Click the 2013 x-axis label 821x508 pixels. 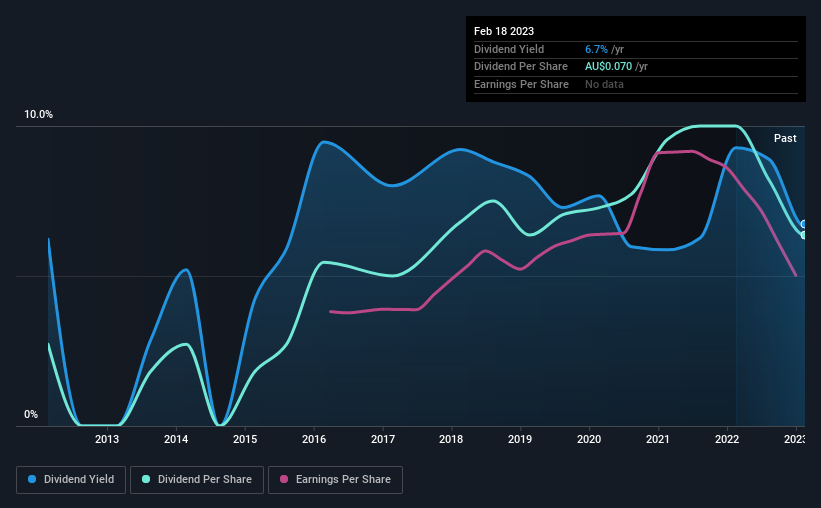pos(107,439)
